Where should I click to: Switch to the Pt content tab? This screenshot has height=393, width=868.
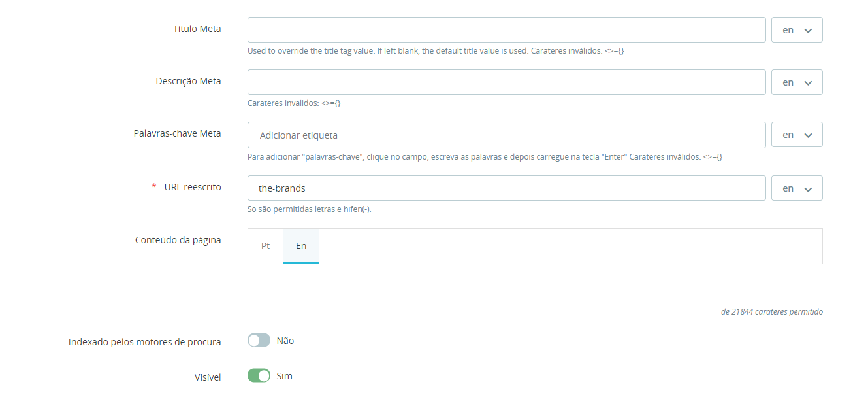(x=265, y=247)
